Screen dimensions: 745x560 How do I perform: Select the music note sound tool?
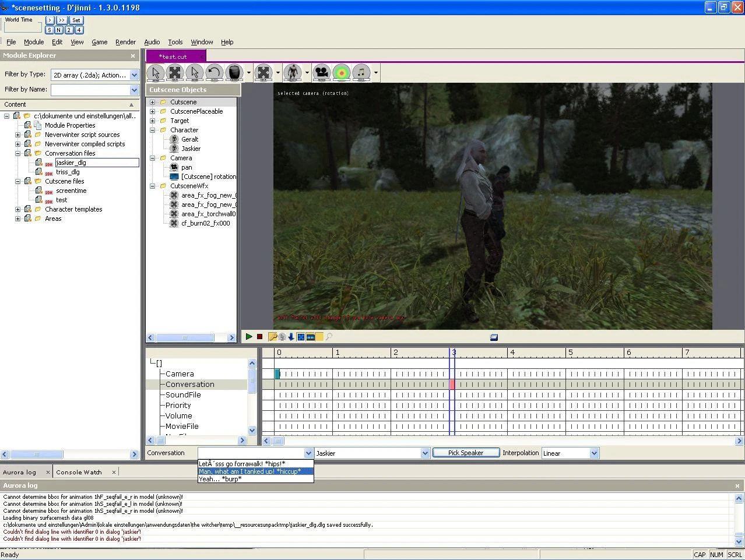pyautogui.click(x=361, y=73)
